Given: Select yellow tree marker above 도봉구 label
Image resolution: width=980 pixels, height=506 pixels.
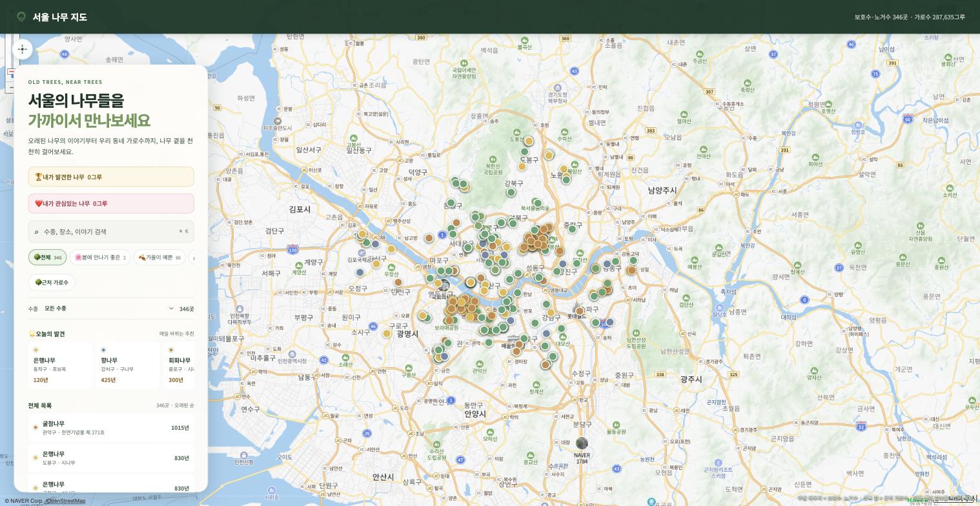Looking at the screenshot, I should [529, 141].
